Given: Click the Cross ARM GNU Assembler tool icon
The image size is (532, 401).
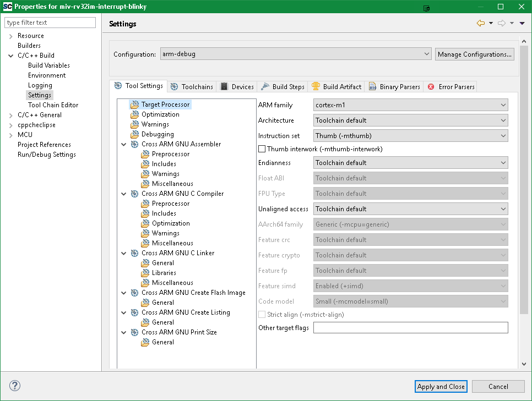Looking at the screenshot, I should coord(135,144).
